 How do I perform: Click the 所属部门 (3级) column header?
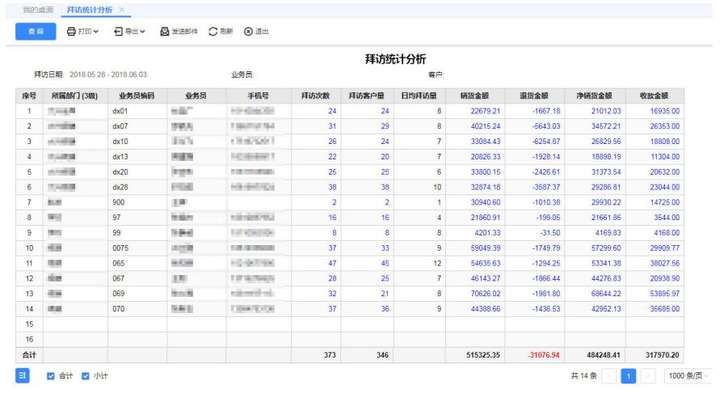click(75, 96)
